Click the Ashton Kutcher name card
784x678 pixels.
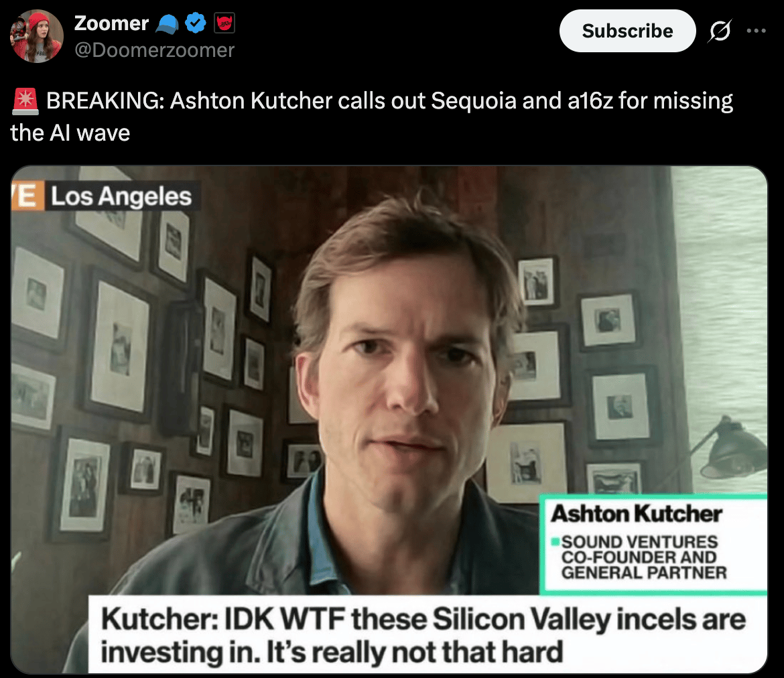(x=655, y=544)
